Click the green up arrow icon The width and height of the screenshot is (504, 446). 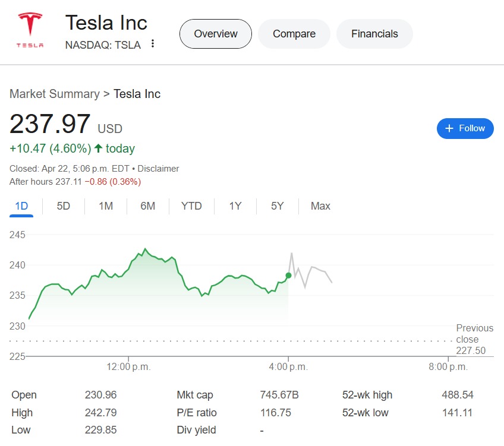pyautogui.click(x=98, y=148)
